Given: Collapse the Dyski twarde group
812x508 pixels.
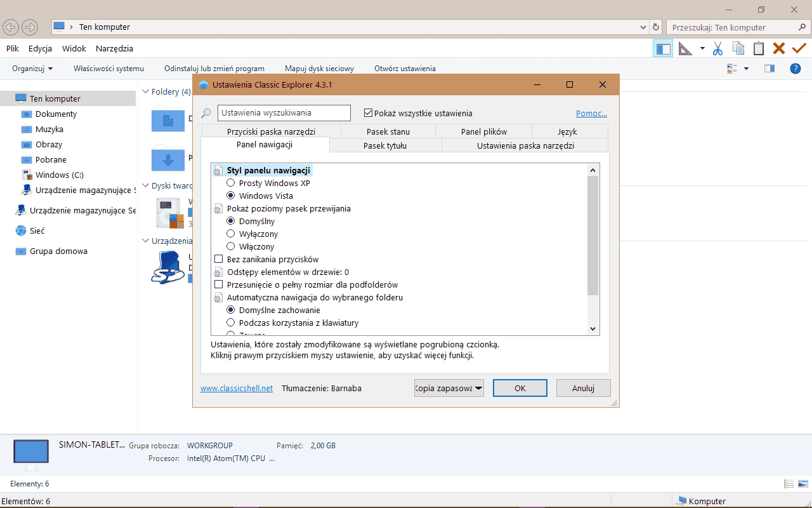Looking at the screenshot, I should [145, 185].
